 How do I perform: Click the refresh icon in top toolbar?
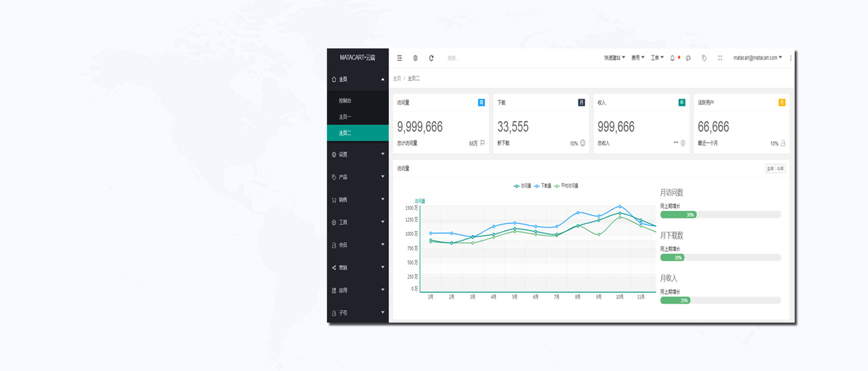coord(431,58)
